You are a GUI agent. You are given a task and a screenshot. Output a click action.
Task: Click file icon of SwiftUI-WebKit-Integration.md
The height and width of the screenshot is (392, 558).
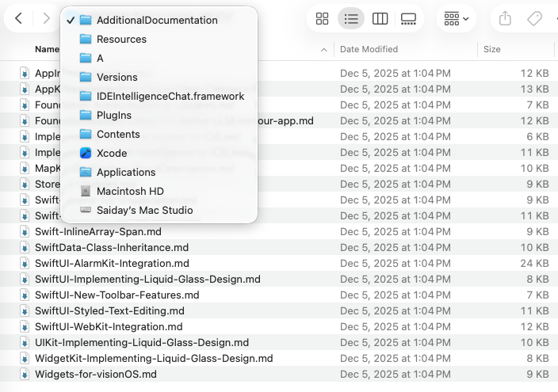(x=25, y=326)
